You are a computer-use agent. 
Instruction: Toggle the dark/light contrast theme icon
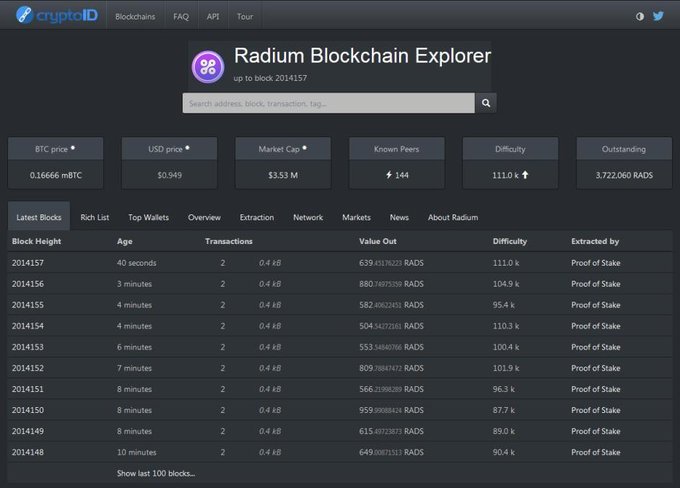[x=640, y=16]
